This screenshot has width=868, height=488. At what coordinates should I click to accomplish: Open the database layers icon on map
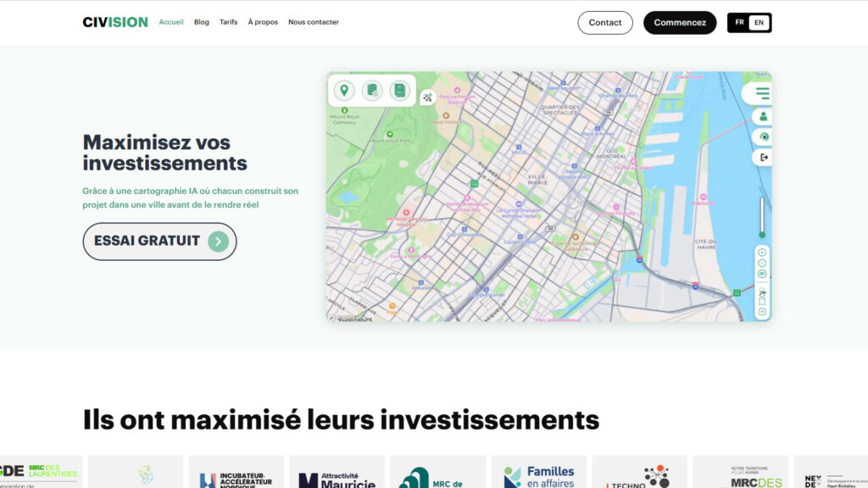tap(372, 91)
